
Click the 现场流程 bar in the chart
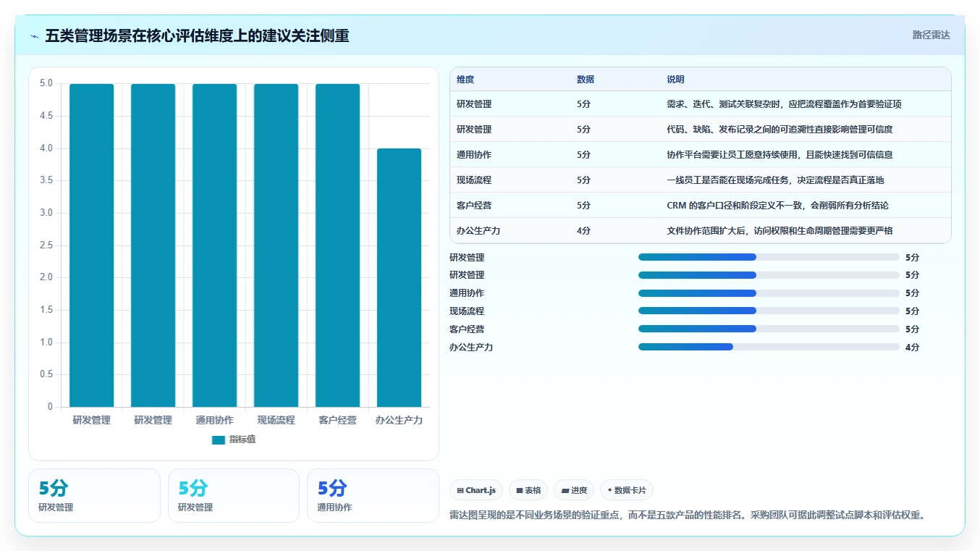pyautogui.click(x=276, y=245)
